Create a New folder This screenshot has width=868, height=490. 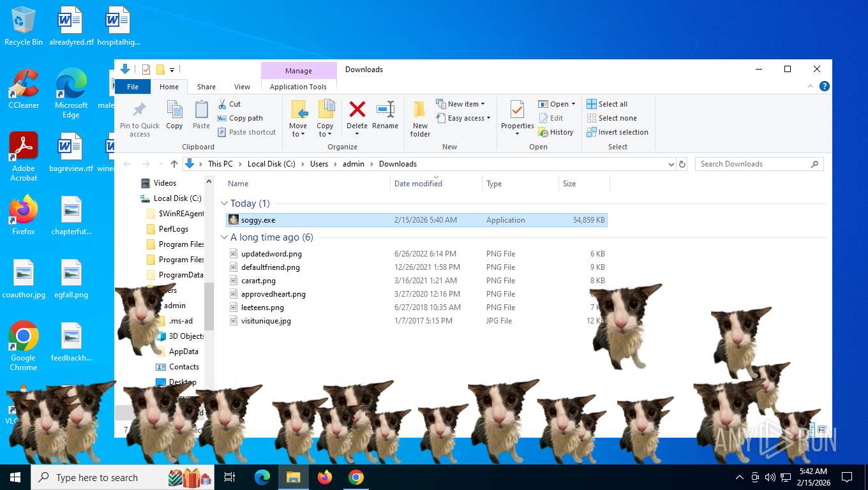click(x=420, y=119)
